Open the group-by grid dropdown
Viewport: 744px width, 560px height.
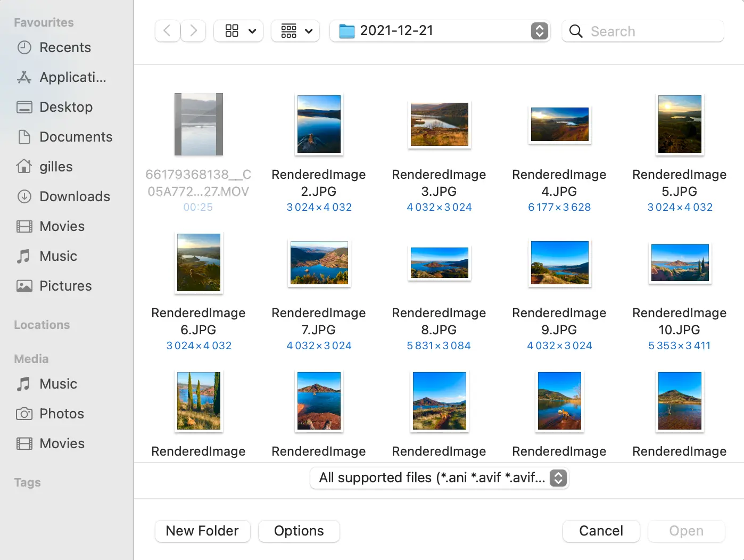295,31
